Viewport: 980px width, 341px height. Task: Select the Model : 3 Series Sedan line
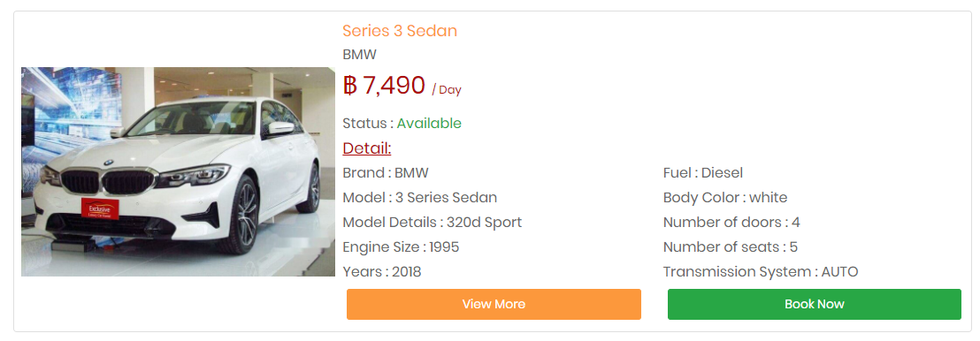pos(420,198)
